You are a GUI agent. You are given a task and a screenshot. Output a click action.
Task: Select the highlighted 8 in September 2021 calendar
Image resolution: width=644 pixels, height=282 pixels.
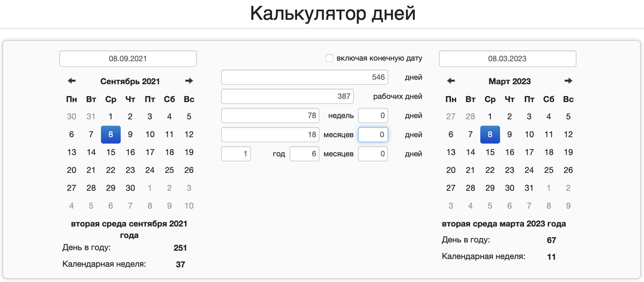point(111,135)
